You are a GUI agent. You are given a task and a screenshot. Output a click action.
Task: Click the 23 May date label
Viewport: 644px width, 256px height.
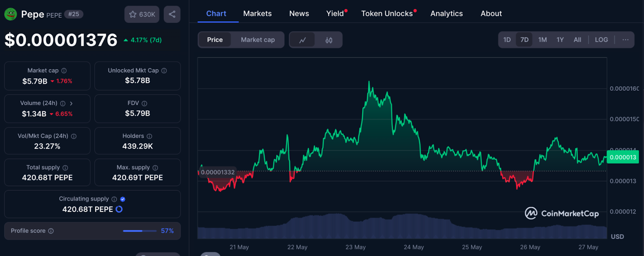coord(355,247)
